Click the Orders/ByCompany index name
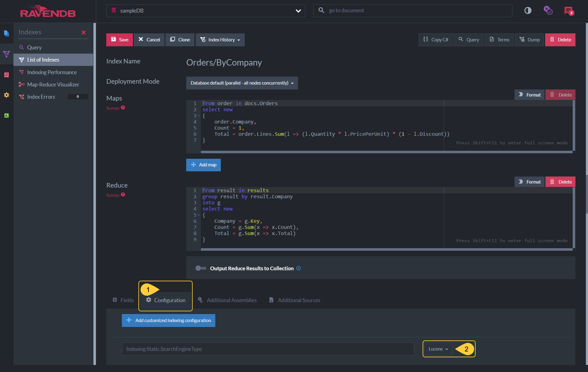Viewport: 588px width, 372px height. [224, 63]
